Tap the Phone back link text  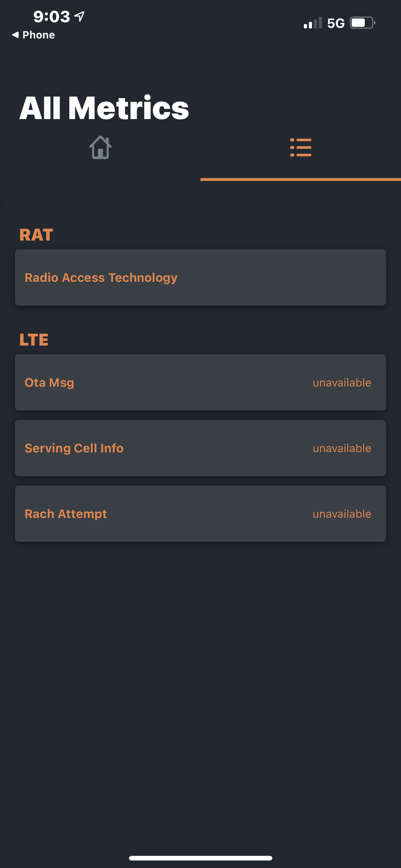[38, 35]
